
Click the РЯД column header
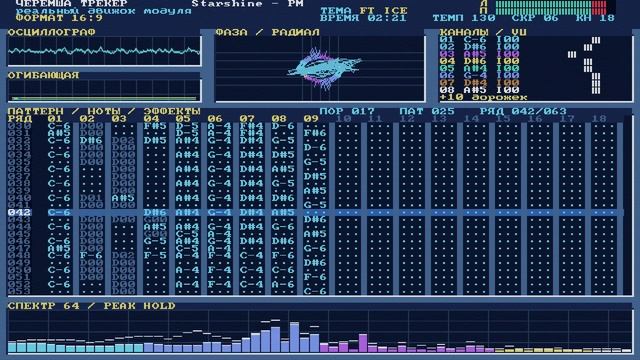click(20, 119)
